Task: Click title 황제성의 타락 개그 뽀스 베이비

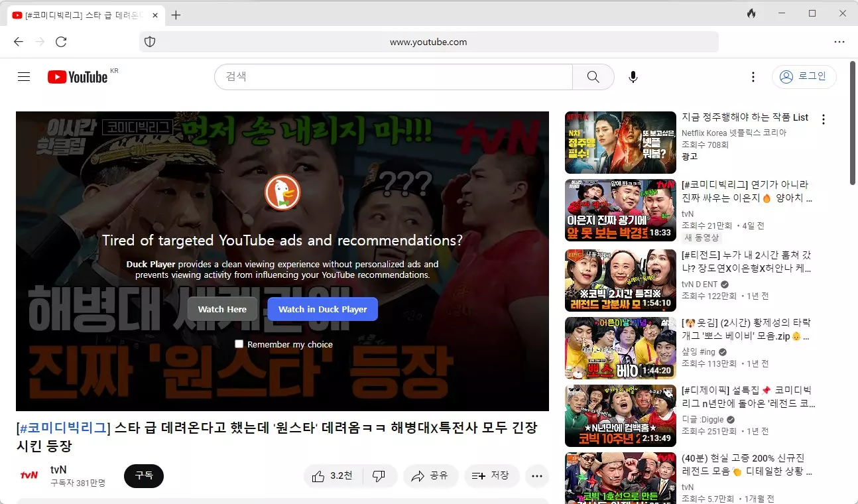Action: click(747, 329)
